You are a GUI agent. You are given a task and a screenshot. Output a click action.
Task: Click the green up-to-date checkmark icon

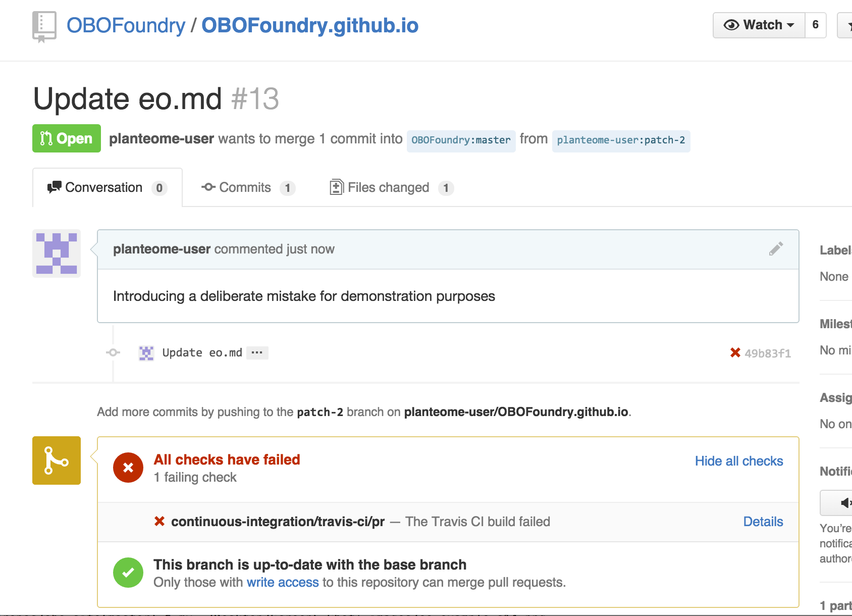(128, 573)
